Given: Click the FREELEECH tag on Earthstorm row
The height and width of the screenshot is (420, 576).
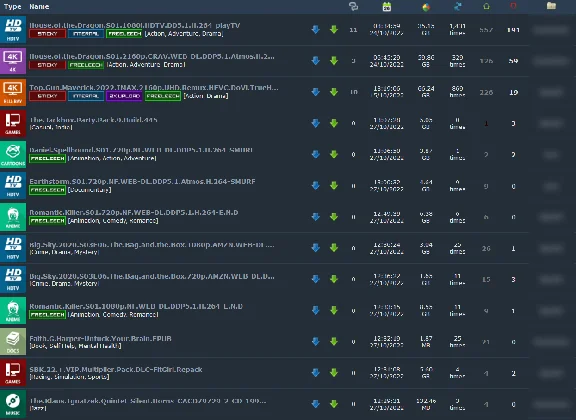Looking at the screenshot, I should click(47, 190).
